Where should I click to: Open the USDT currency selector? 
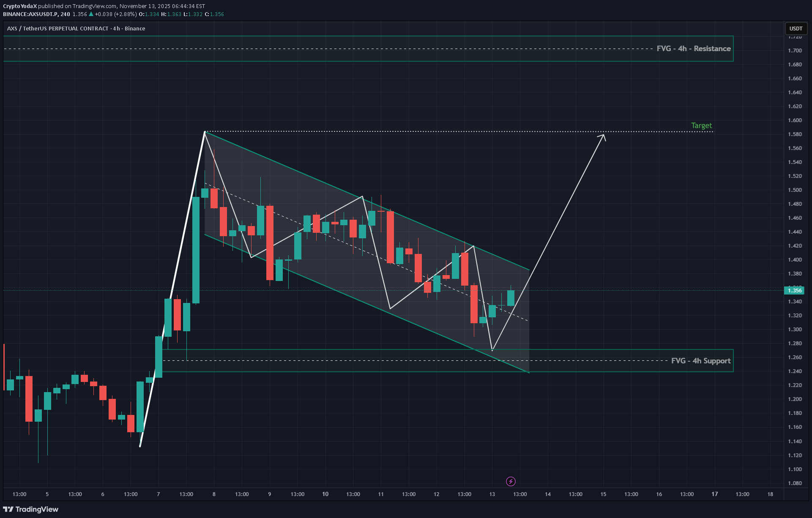pos(796,28)
